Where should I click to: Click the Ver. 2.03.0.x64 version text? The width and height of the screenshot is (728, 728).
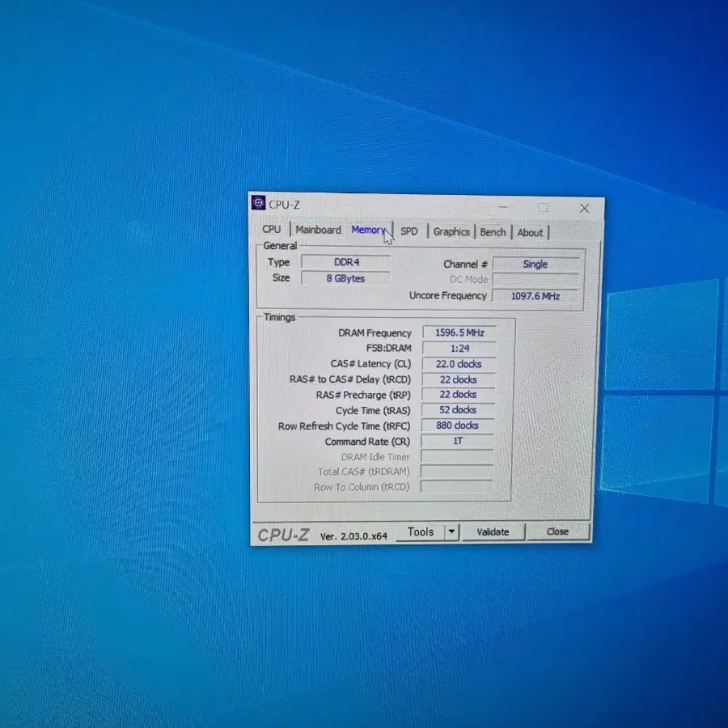pyautogui.click(x=353, y=536)
